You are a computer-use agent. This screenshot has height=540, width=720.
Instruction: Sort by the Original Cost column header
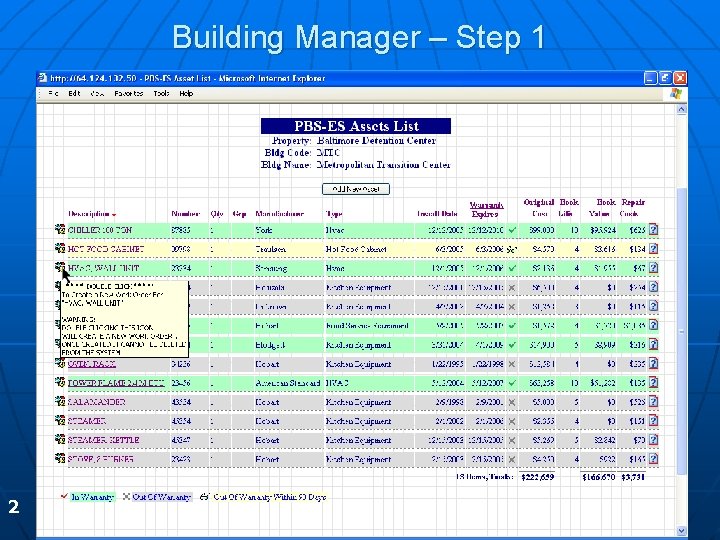coord(539,208)
